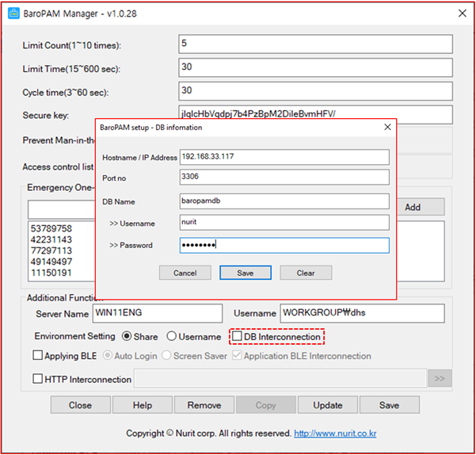Select the Username radio button in Environment Setting
Screen dimensions: 476x455
[172, 336]
